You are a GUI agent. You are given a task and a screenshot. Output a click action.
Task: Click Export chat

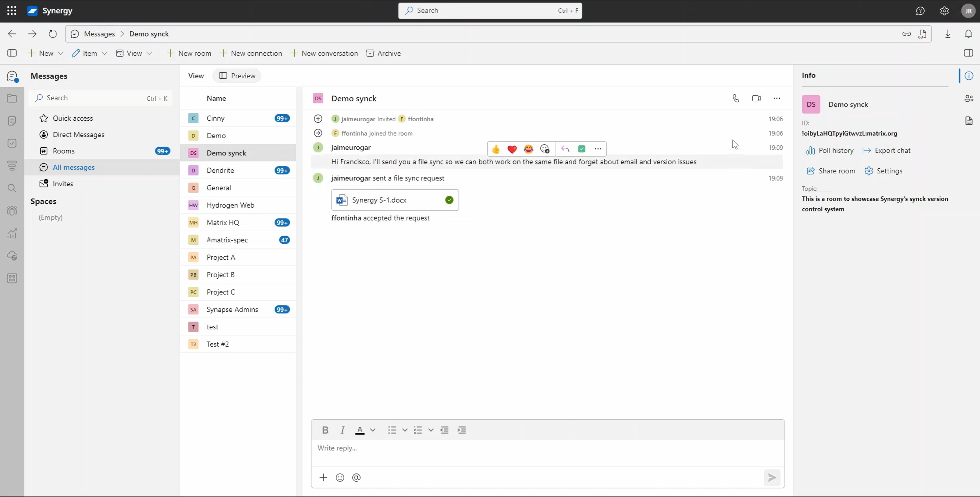[886, 151]
